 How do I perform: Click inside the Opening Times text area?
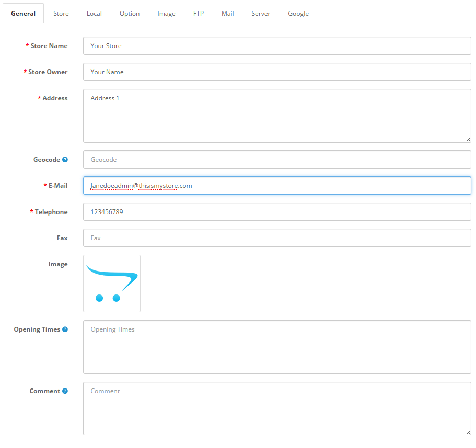click(277, 347)
